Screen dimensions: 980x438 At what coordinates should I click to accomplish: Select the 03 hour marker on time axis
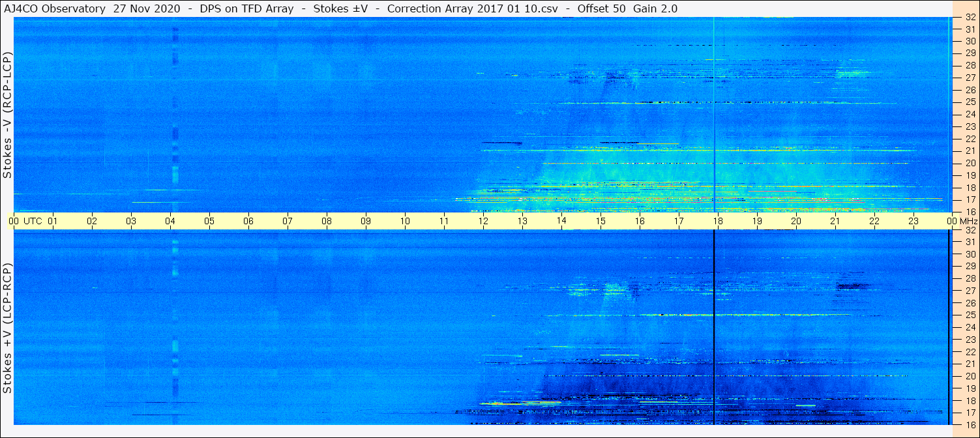(x=131, y=221)
